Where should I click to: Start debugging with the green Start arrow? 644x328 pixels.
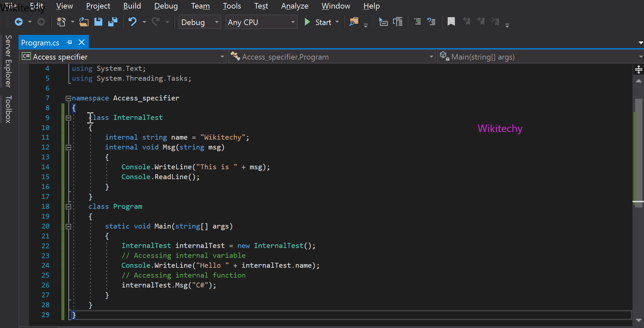tap(308, 22)
